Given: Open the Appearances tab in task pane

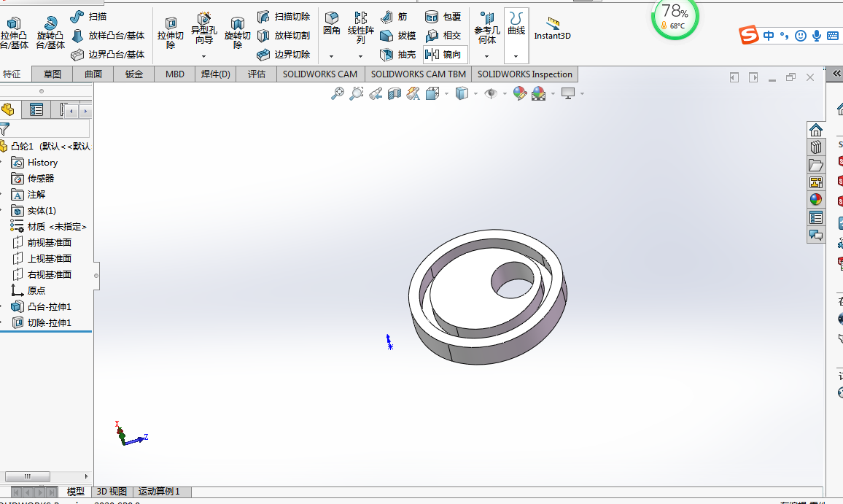Looking at the screenshot, I should (x=816, y=200).
